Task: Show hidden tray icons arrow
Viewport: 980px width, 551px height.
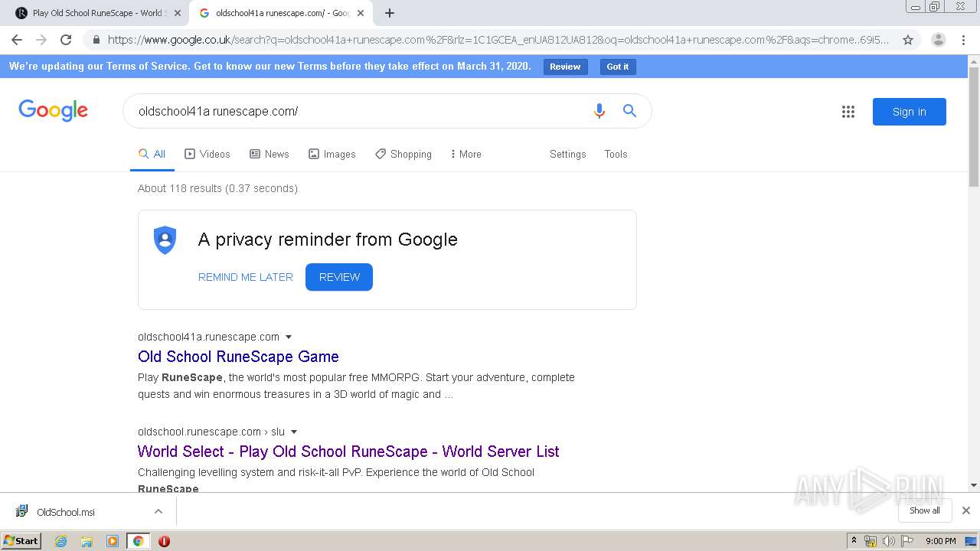Action: click(x=854, y=540)
